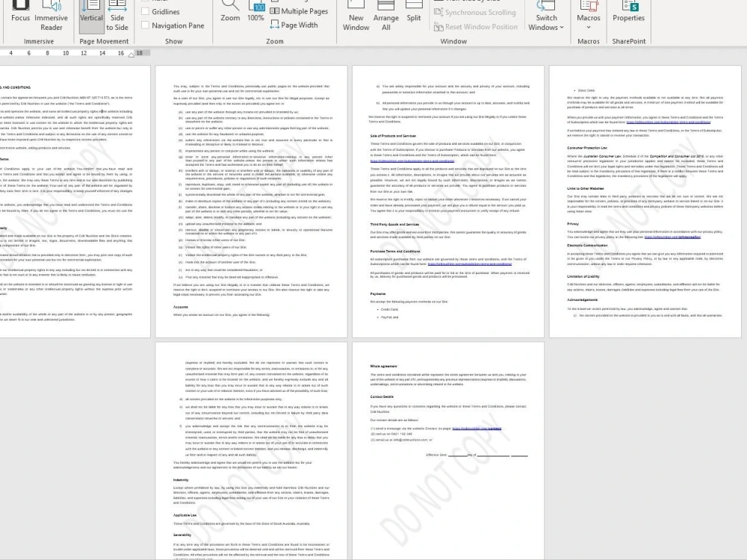Switch to Side to Side page movement

tap(117, 16)
